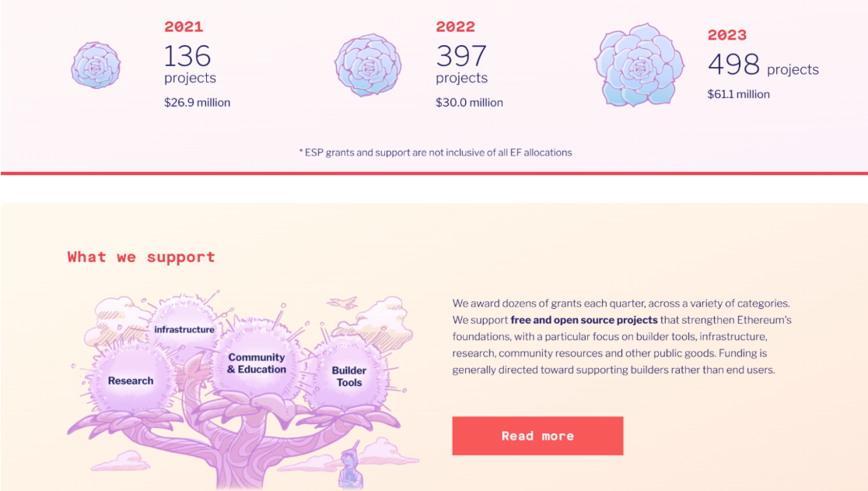
Task: Click the 2022 succulent flower icon
Action: coord(368,65)
